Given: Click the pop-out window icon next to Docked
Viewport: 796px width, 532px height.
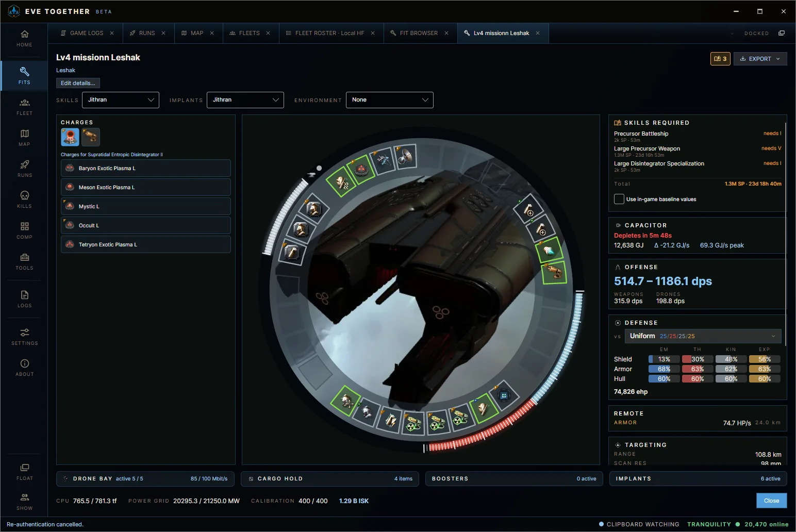Looking at the screenshot, I should (x=782, y=33).
